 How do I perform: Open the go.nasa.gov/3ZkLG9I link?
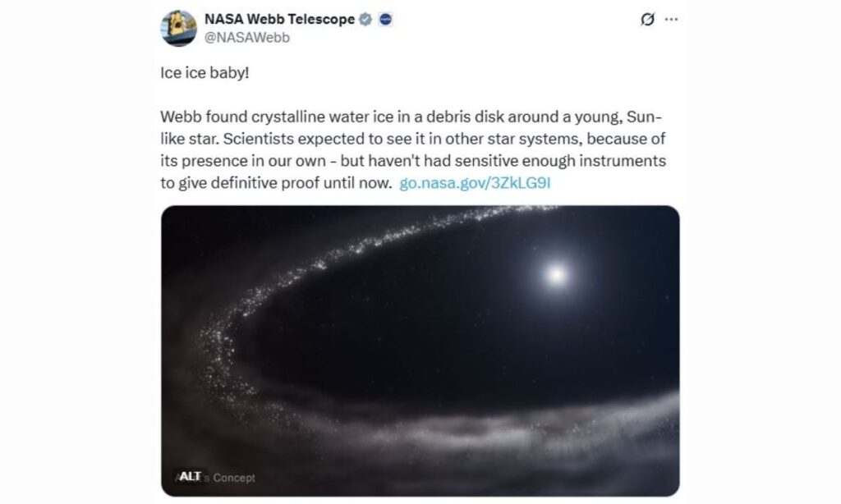(x=474, y=182)
